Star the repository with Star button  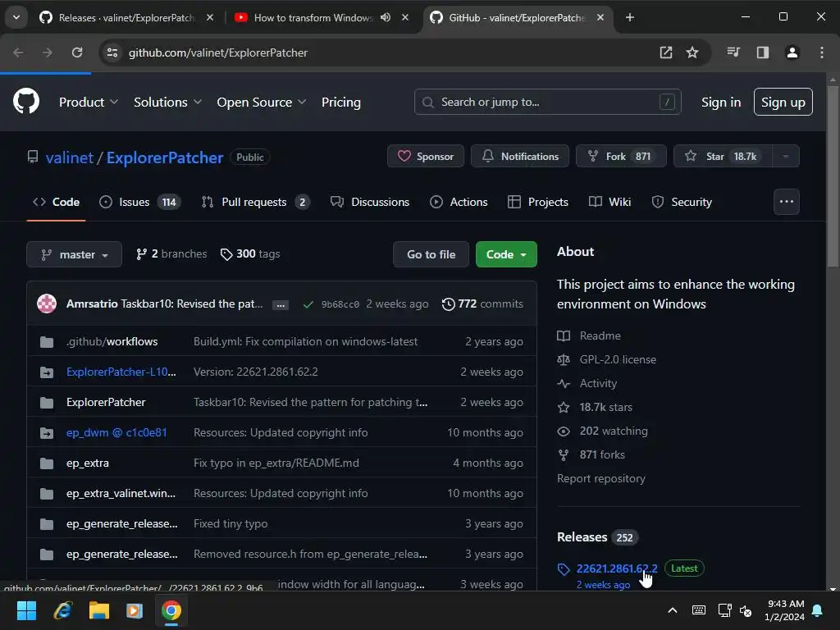[723, 157]
